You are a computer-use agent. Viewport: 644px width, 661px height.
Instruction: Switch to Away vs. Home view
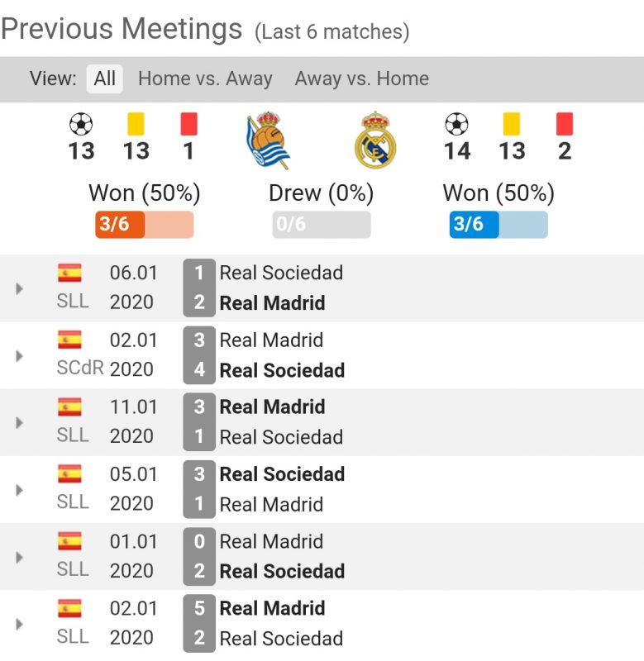tap(361, 79)
